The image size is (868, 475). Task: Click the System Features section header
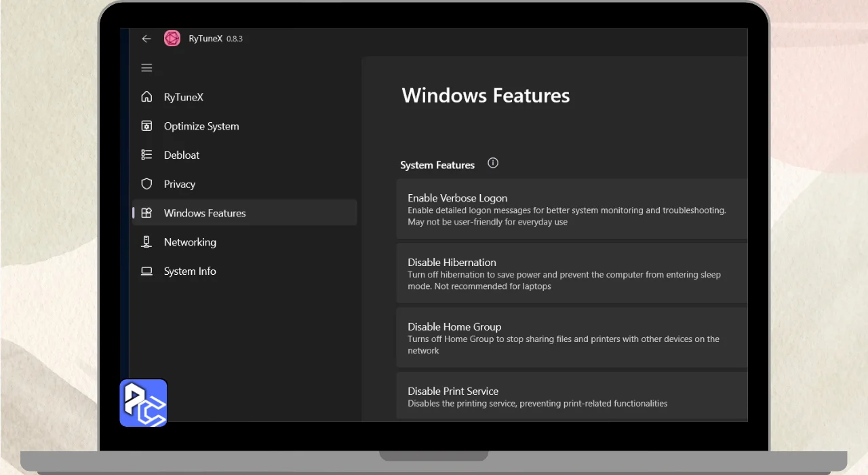tap(437, 165)
